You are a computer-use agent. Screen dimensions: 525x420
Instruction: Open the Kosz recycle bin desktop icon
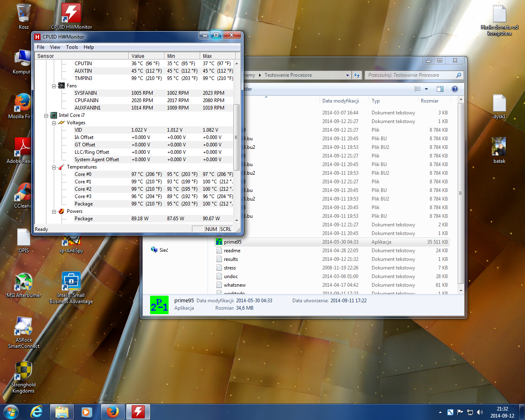[24, 16]
